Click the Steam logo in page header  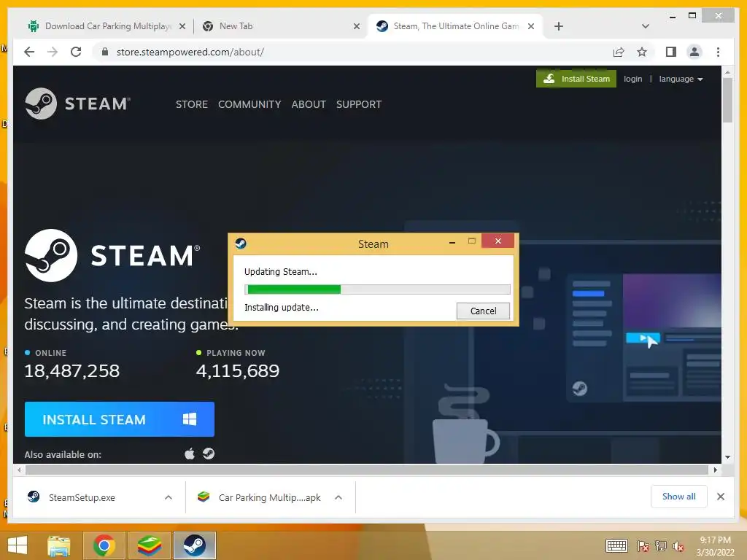pos(77,104)
